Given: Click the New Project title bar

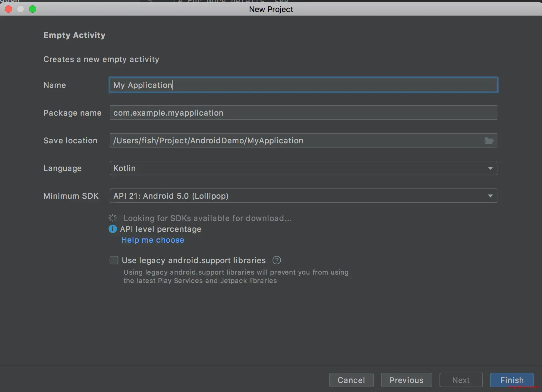Looking at the screenshot, I should pos(271,9).
